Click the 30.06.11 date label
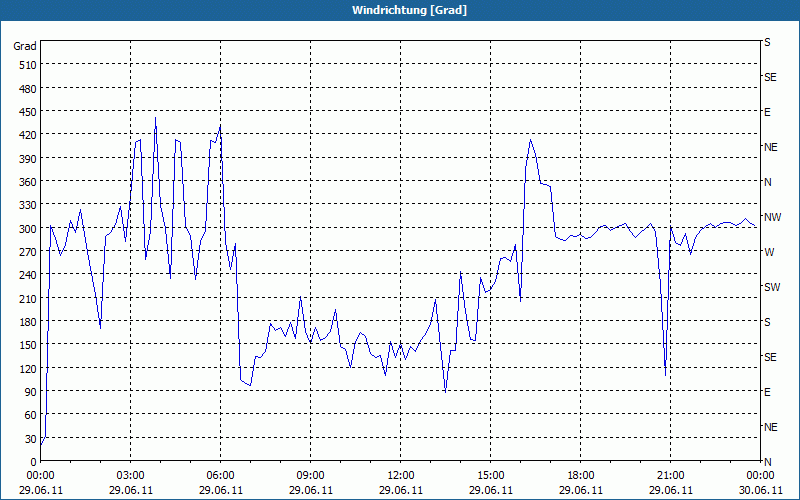This screenshot has width=800, height=500. (x=760, y=490)
